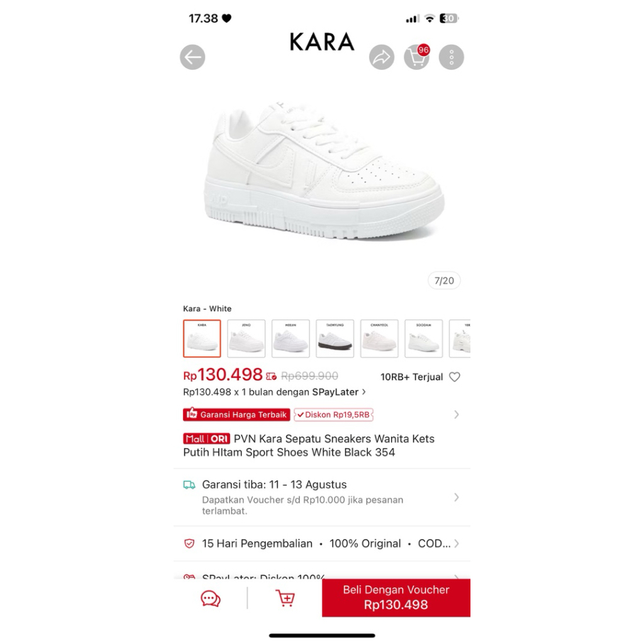Screen dimensions: 644x644
Task: Select the Chanyeol variant thumbnail
Action: coord(379,338)
